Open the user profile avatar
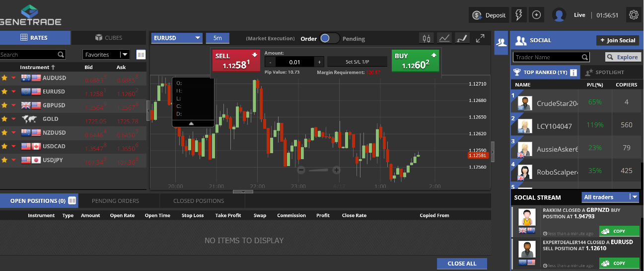 click(559, 15)
